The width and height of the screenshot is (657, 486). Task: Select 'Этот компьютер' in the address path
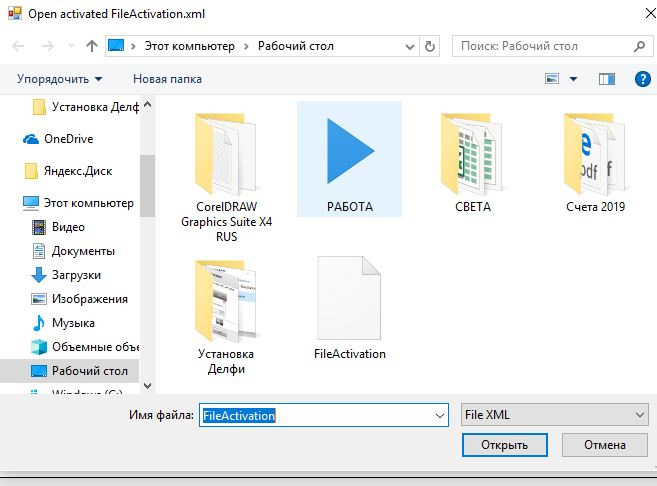[189, 46]
